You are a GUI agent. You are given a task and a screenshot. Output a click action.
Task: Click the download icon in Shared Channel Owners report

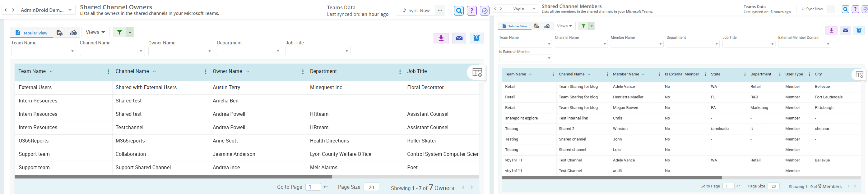[441, 38]
